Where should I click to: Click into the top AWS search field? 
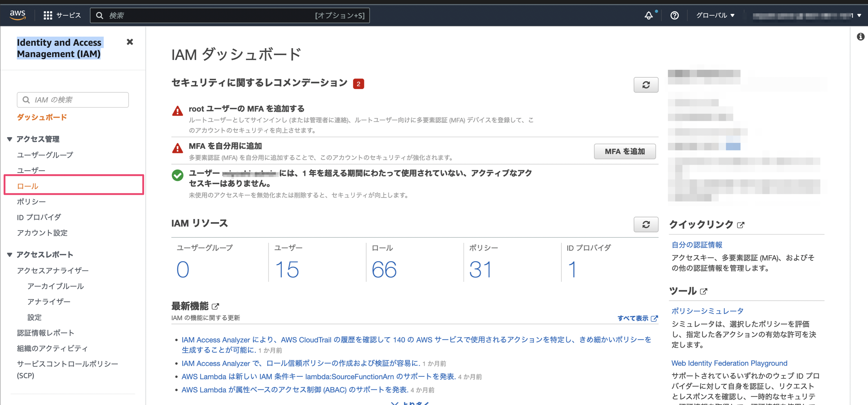pyautogui.click(x=229, y=15)
